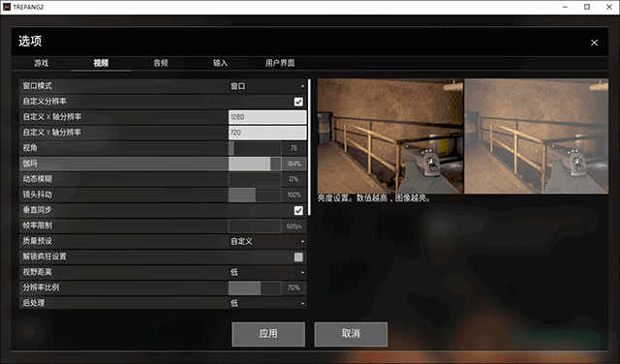Switch to the 音频 tab
620x364 pixels.
(161, 63)
